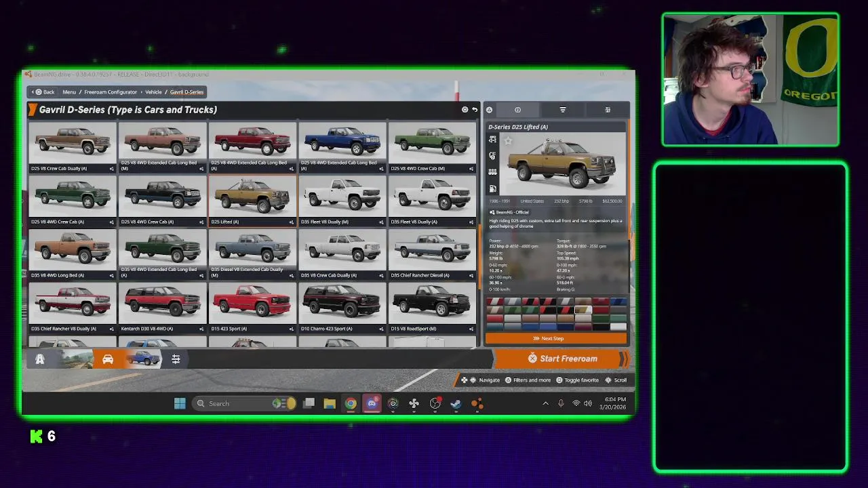Open Menu in the breadcrumb
The image size is (868, 488).
click(x=69, y=92)
